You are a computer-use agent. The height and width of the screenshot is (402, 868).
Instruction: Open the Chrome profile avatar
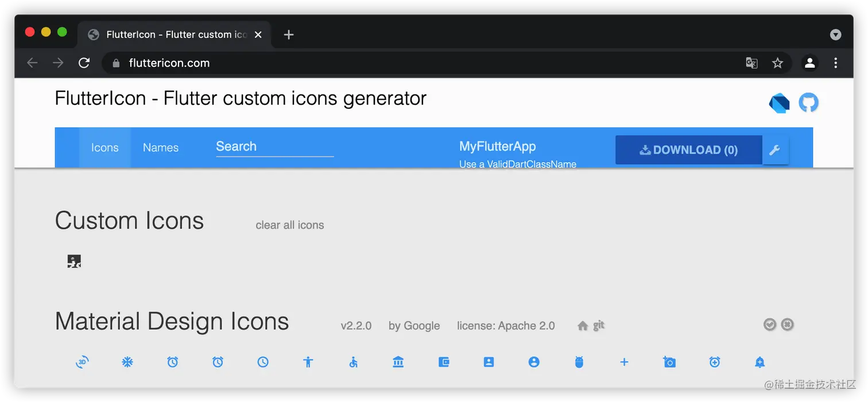(810, 63)
